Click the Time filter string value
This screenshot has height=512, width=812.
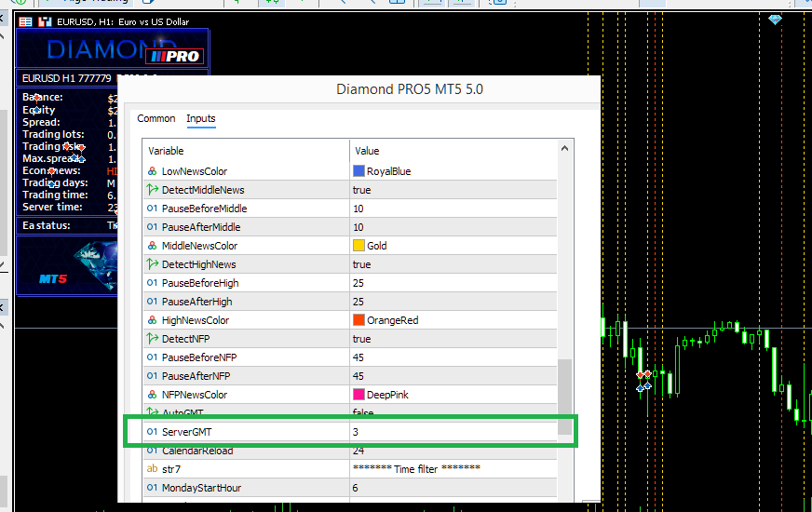click(x=416, y=469)
